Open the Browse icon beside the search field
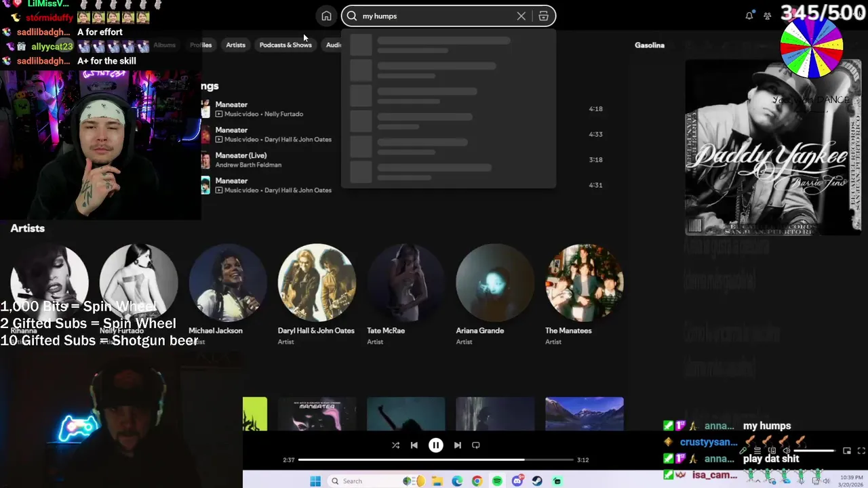Viewport: 868px width, 488px height. pos(543,16)
